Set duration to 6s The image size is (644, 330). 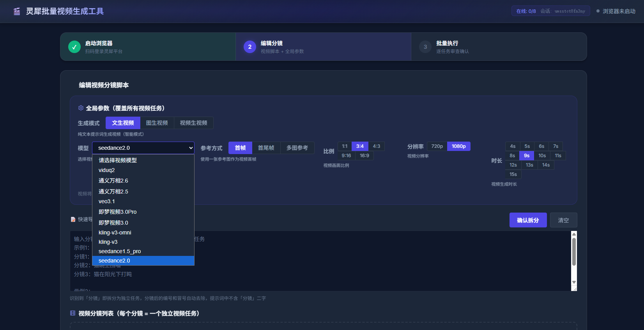click(541, 146)
